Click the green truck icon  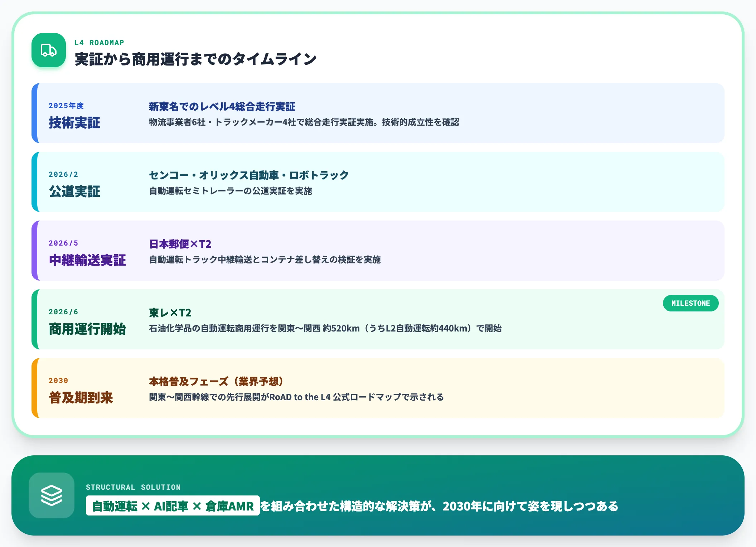pos(49,50)
